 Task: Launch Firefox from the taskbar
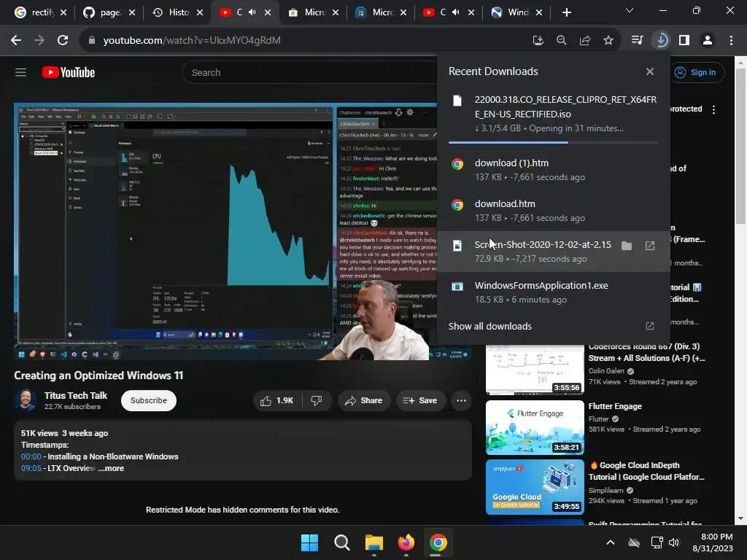(406, 542)
